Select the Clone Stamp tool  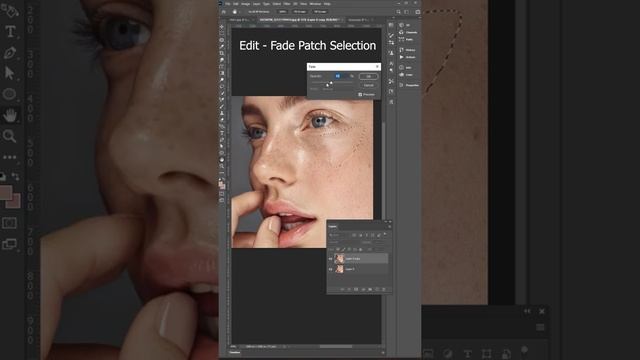(222, 113)
